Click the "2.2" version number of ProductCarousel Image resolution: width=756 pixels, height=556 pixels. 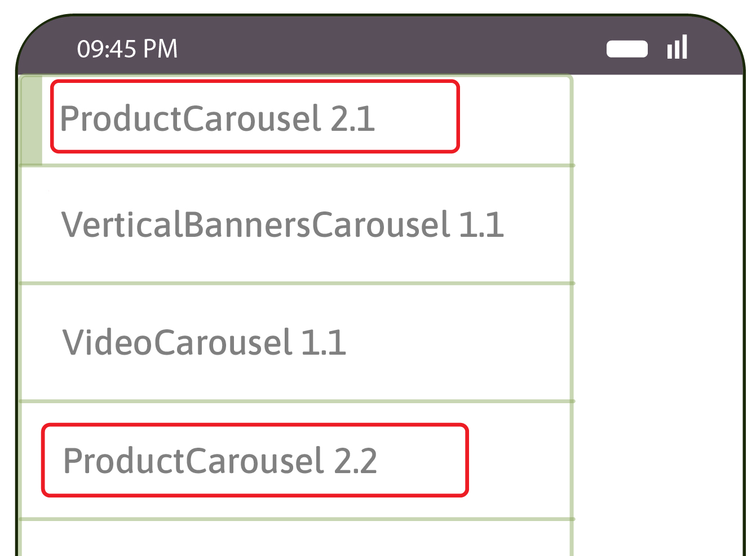point(355,460)
